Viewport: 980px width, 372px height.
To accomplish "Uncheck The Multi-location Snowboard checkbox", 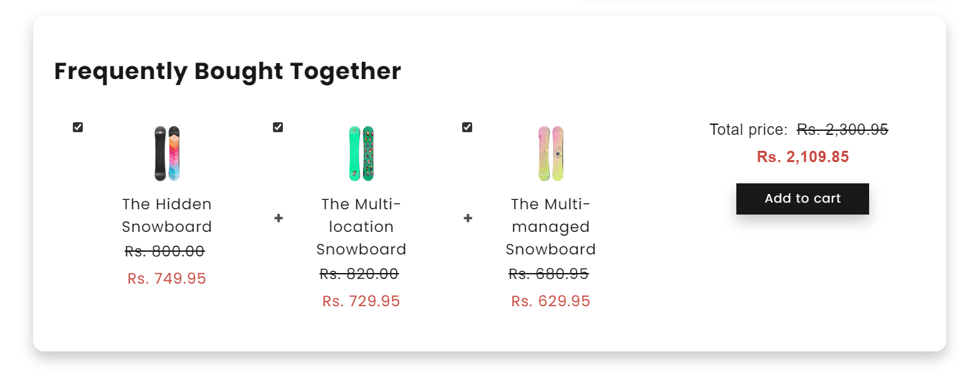I will click(278, 127).
